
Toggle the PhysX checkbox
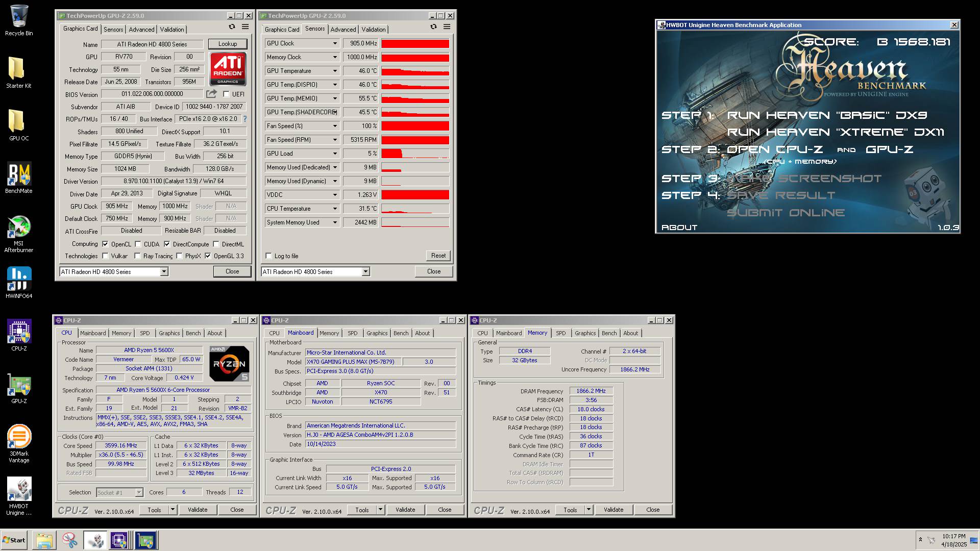coord(179,256)
